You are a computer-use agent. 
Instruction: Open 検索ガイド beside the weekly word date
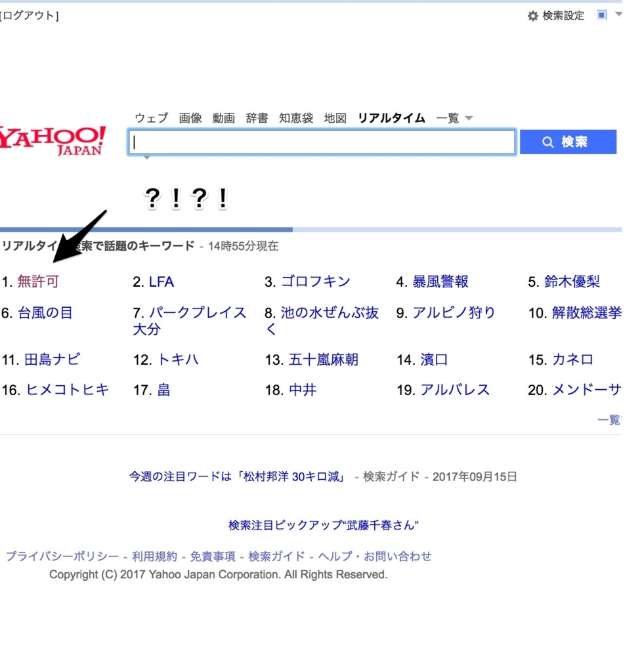[x=391, y=476]
